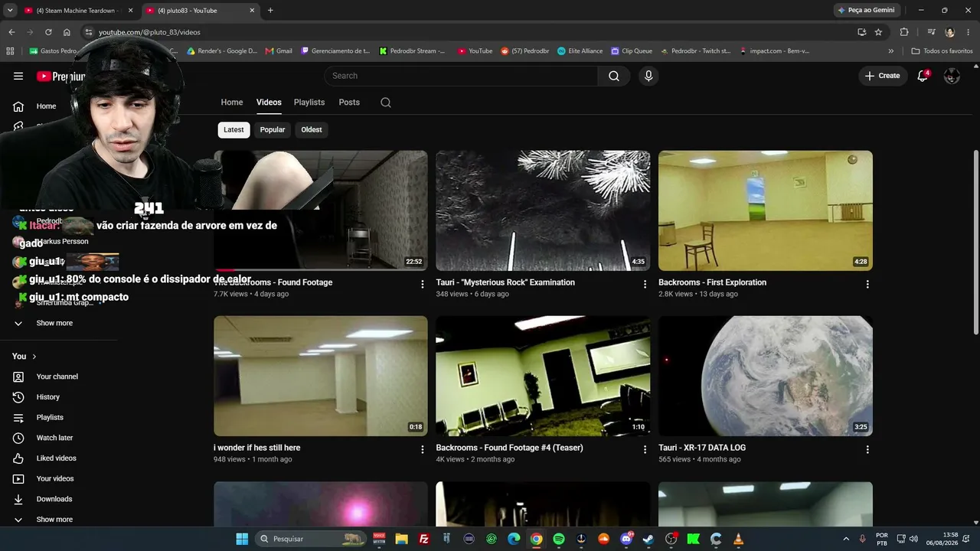Click the YouTube search input field
Viewport: 980px width, 551px height.
461,76
